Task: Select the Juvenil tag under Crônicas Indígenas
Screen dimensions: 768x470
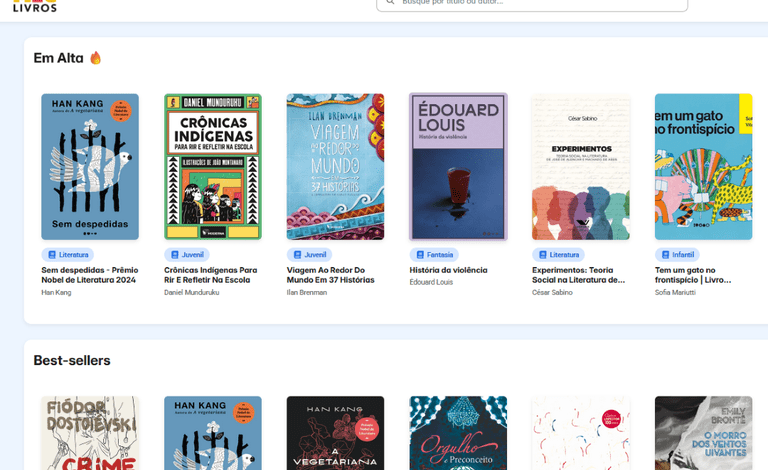Action: 186,255
